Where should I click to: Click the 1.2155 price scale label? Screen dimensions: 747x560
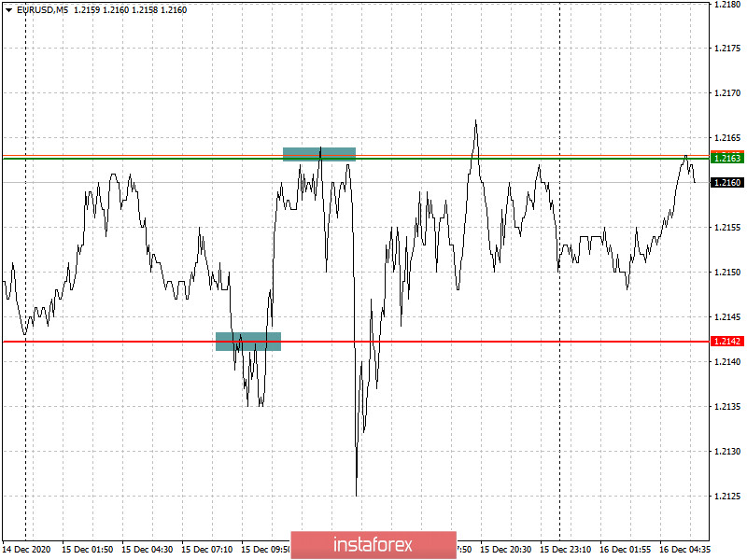tap(727, 227)
